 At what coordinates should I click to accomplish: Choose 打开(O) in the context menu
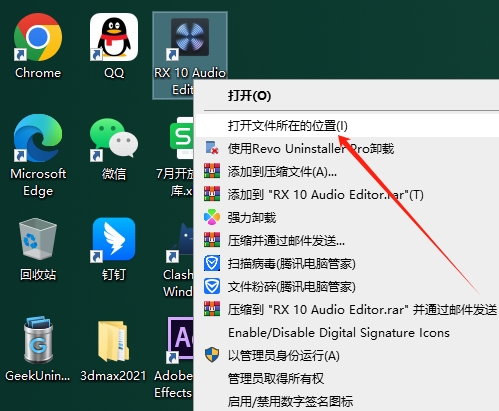(346, 96)
